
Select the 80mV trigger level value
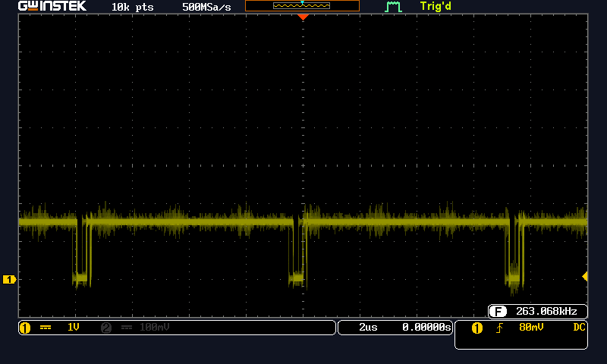click(x=531, y=328)
